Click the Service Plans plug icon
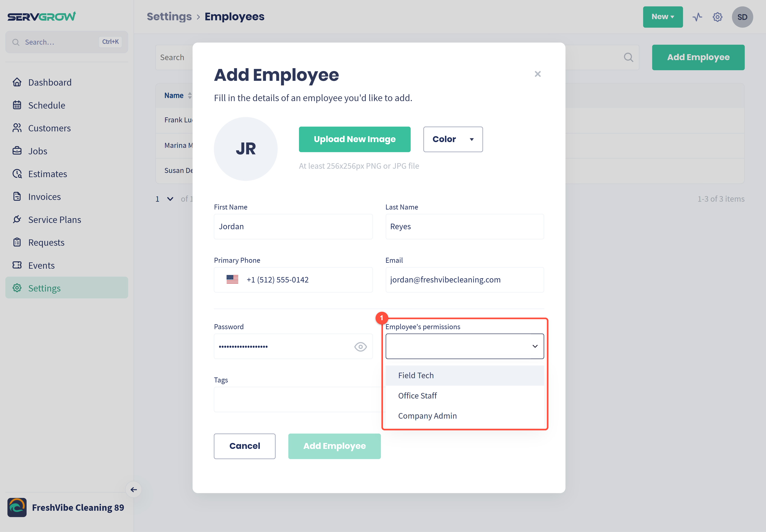This screenshot has width=766, height=532. click(17, 219)
